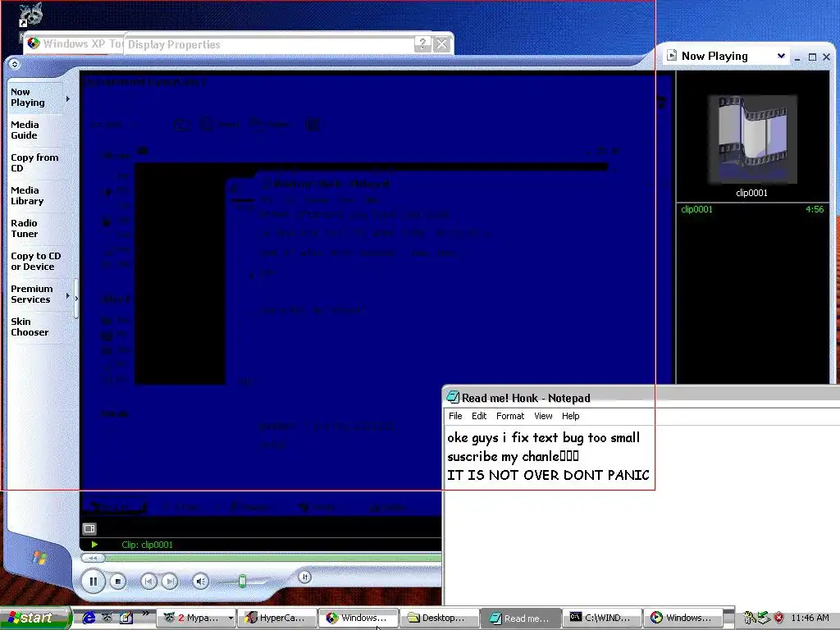The width and height of the screenshot is (840, 630).
Task: Adjust the green volume slider knob
Action: (242, 582)
